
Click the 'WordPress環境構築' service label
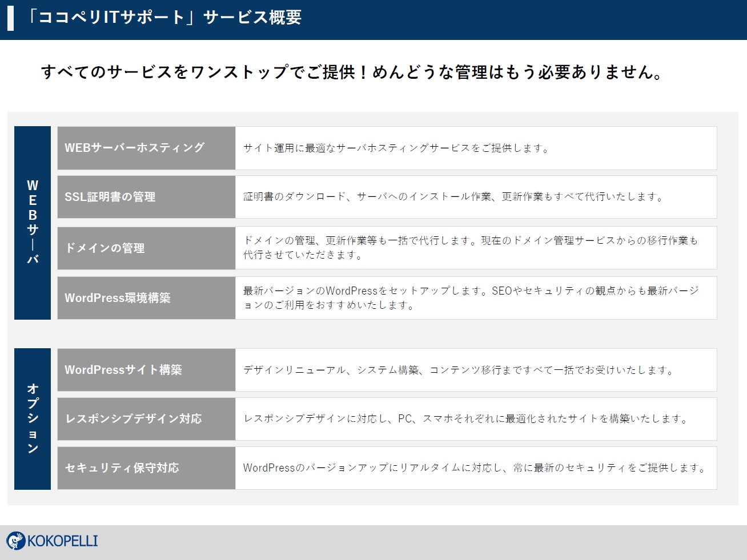(x=118, y=298)
